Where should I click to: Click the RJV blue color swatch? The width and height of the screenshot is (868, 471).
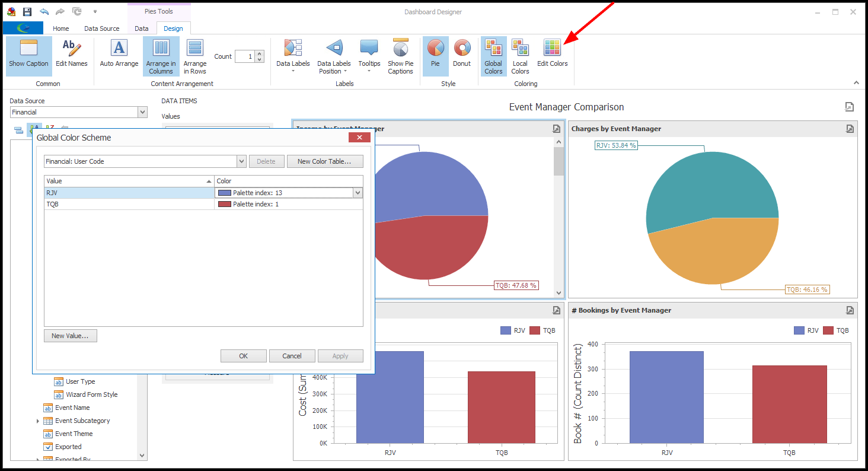[224, 193]
